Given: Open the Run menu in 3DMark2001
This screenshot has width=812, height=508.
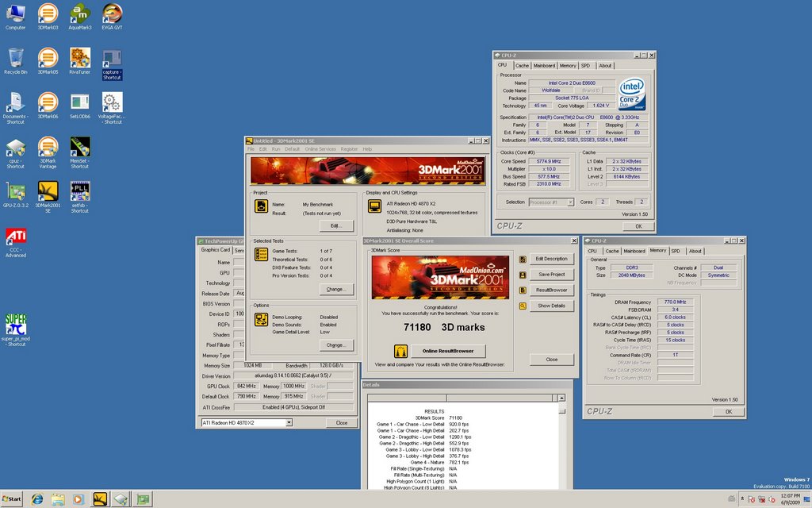Looking at the screenshot, I should point(275,149).
